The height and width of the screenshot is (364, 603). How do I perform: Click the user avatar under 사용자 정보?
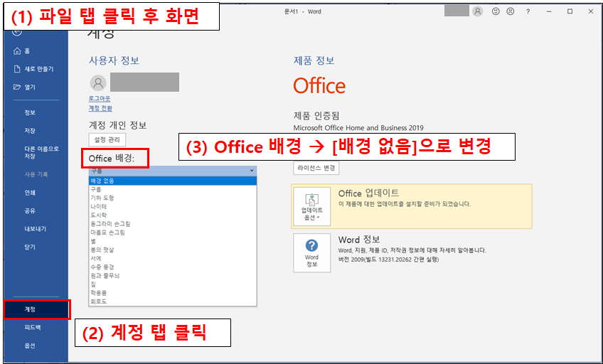(x=98, y=82)
